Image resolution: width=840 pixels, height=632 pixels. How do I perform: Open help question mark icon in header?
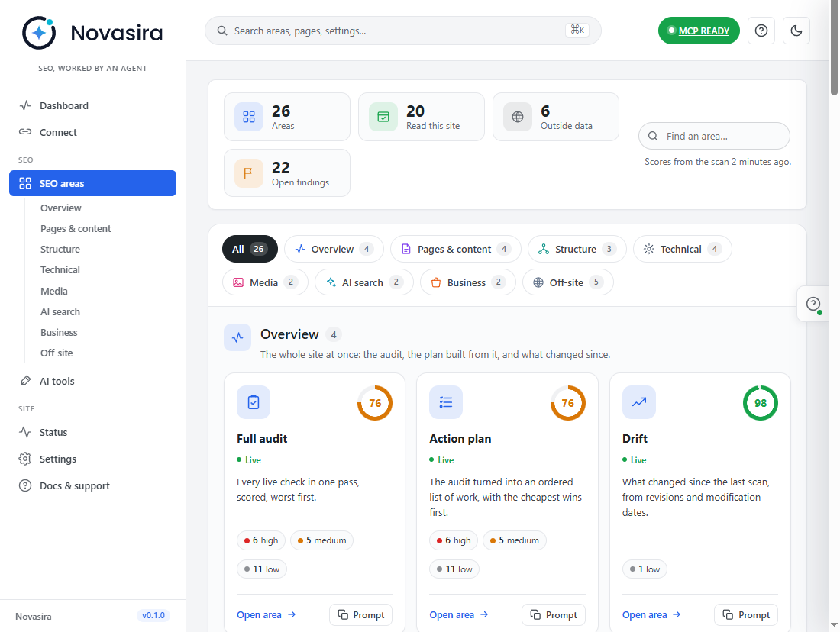tap(761, 31)
